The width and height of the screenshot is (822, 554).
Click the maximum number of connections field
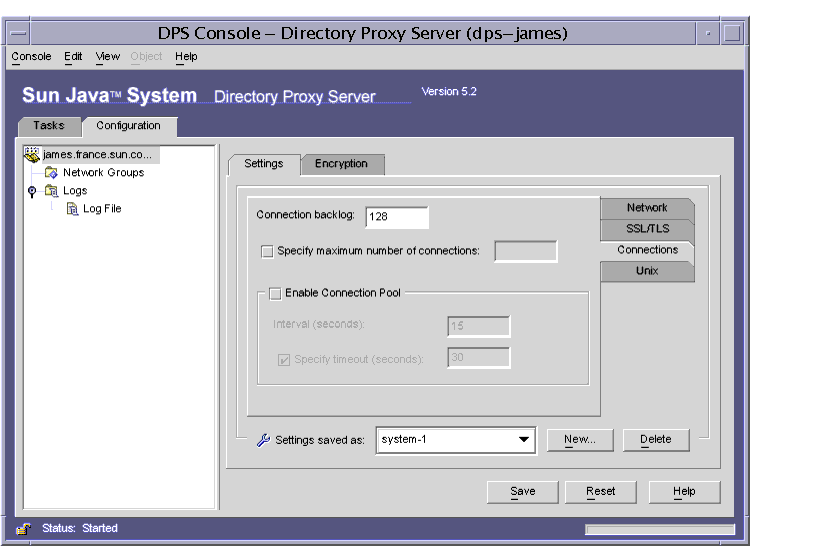coord(526,252)
